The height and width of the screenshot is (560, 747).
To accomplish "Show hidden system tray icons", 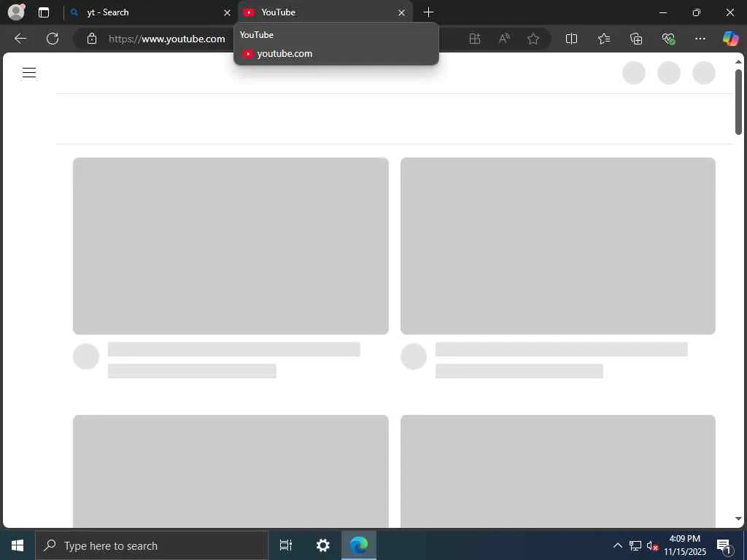I will [x=617, y=545].
